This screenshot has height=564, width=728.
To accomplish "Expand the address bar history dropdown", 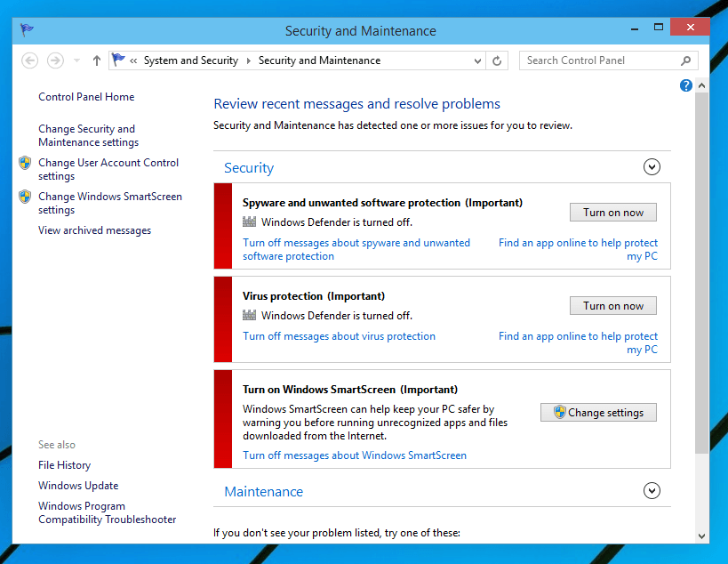I will click(x=477, y=60).
